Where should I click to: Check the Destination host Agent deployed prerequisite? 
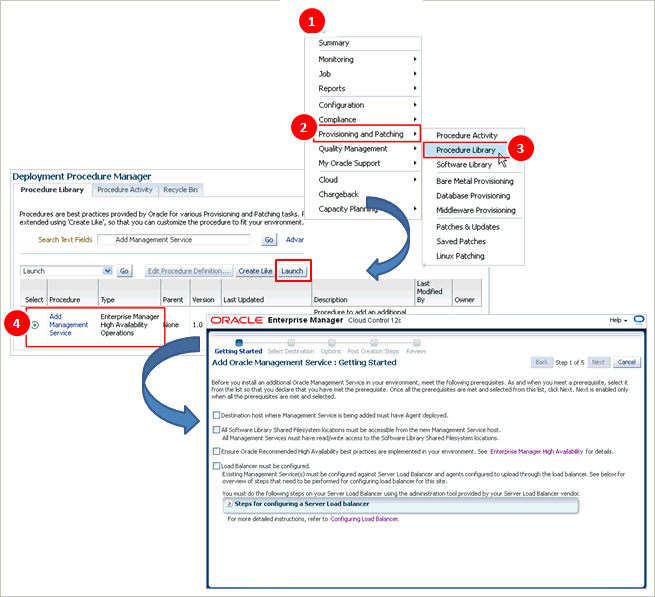click(x=216, y=415)
